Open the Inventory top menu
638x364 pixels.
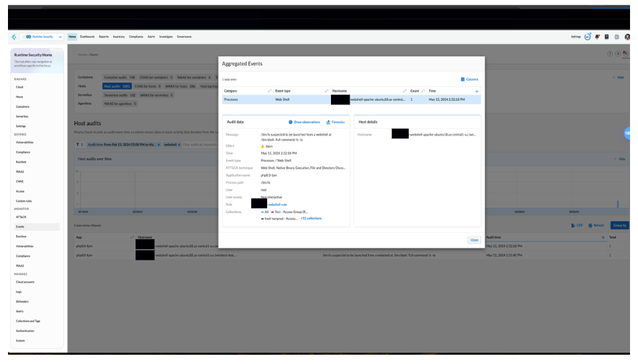(119, 37)
